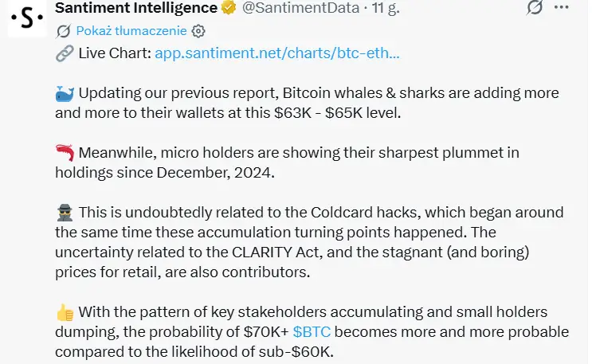Click the detective emoji
Image resolution: width=592 pixels, height=364 pixels.
(65, 213)
